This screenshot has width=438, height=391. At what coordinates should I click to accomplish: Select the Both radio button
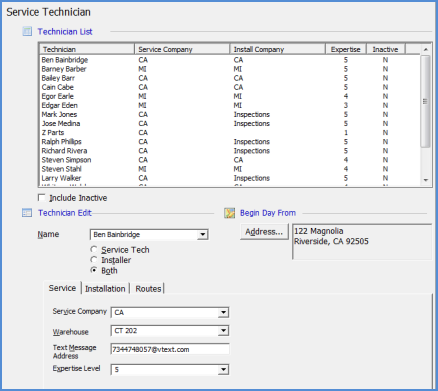point(94,270)
